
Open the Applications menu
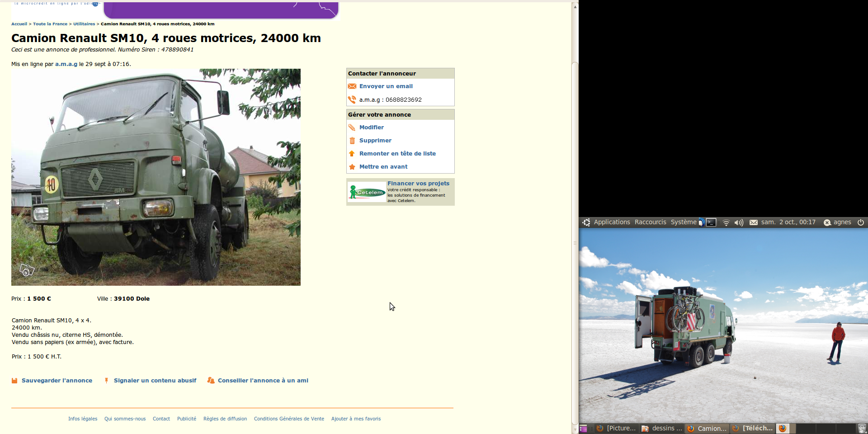[611, 222]
